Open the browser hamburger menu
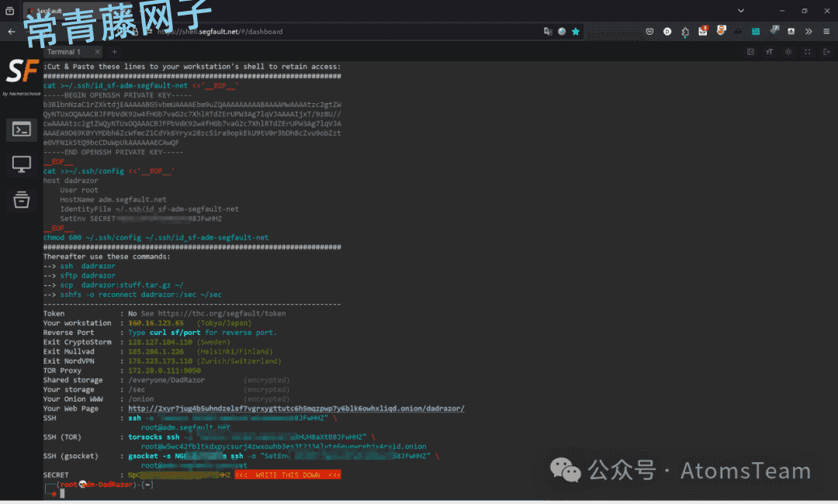This screenshot has width=838, height=504. (x=826, y=32)
